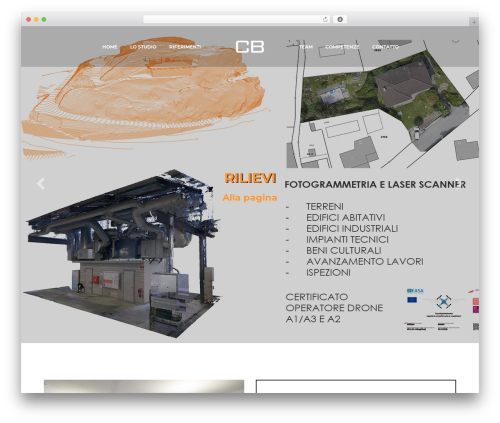Image resolution: width=500 pixels, height=423 pixels.
Task: Click the 'AVANZAMENTO LAVORI' list entry
Action: 365,261
